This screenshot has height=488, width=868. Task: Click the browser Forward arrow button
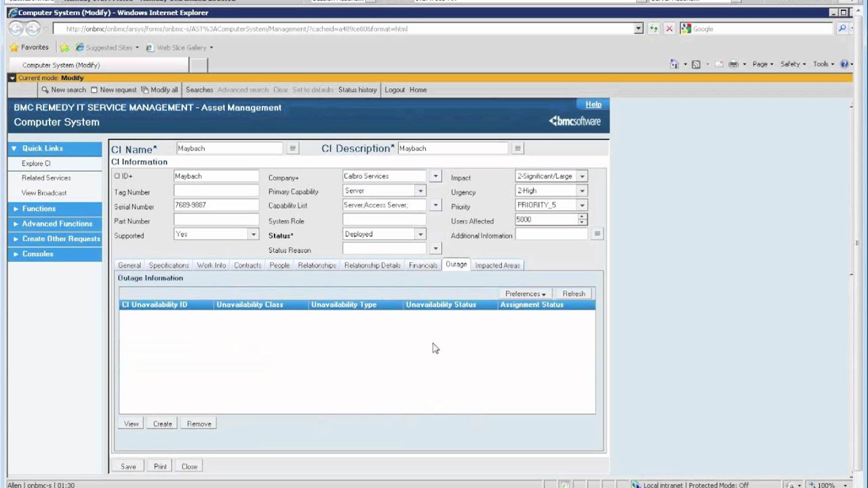pos(33,29)
